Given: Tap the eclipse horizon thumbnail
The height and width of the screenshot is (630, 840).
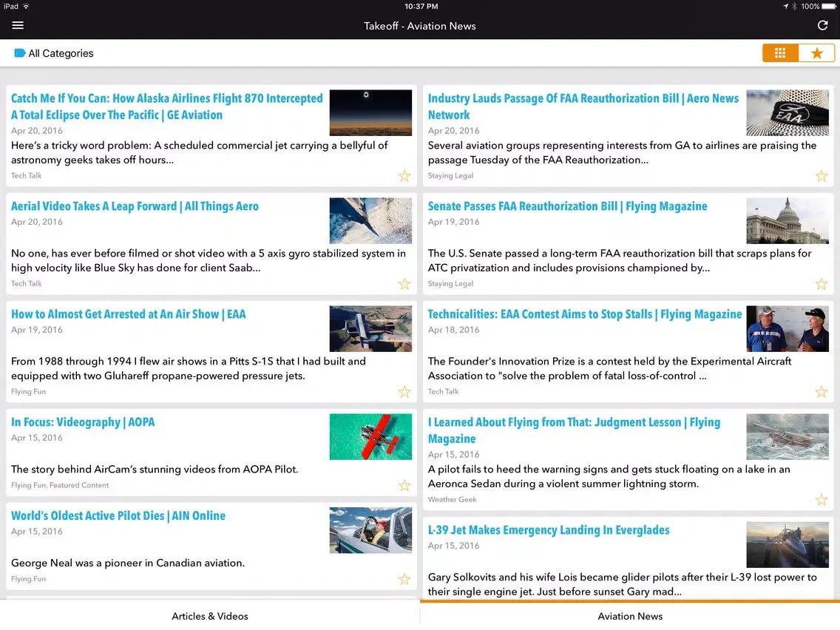Looking at the screenshot, I should coord(370,112).
